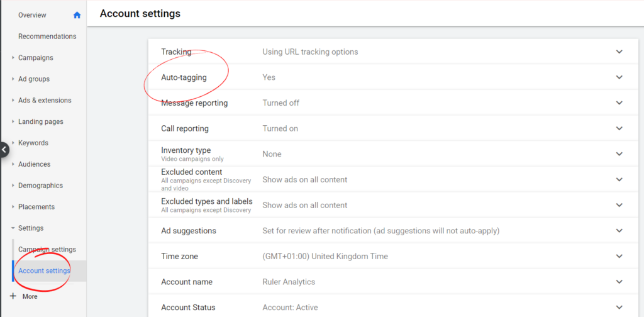The height and width of the screenshot is (317, 644).
Task: Expand the Tracking settings row chevron
Action: [619, 52]
